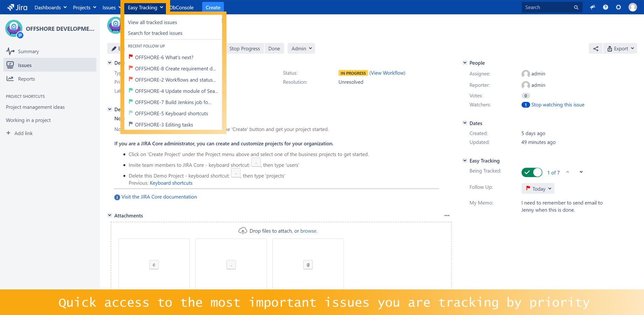Click the grey flag beside OFFSHORE-3
The width and height of the screenshot is (644, 315).
[x=131, y=124]
